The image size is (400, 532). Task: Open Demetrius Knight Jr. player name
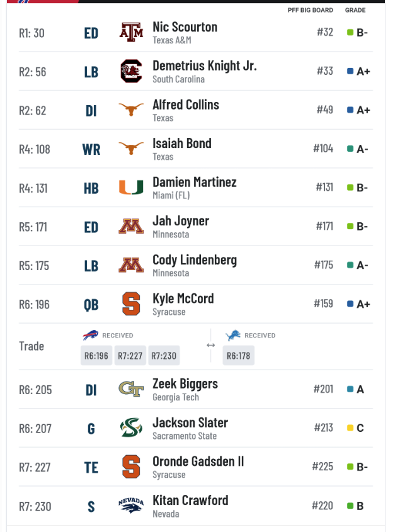click(x=205, y=65)
